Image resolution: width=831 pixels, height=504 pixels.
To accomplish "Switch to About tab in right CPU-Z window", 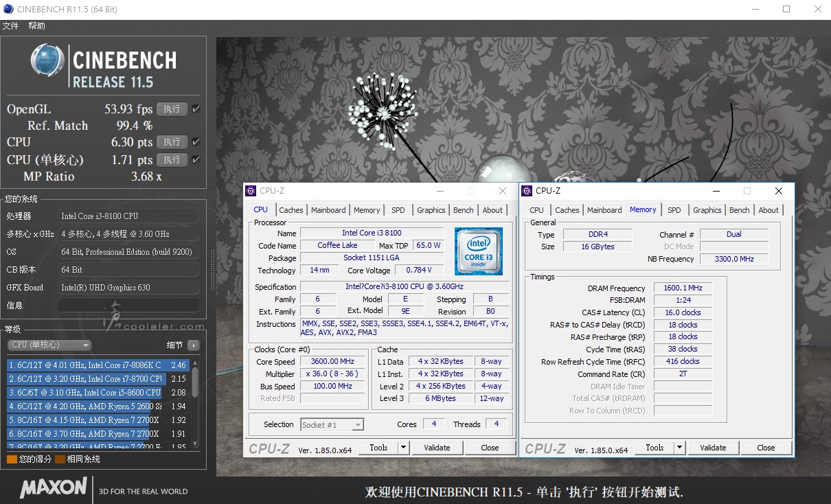I will 769,210.
